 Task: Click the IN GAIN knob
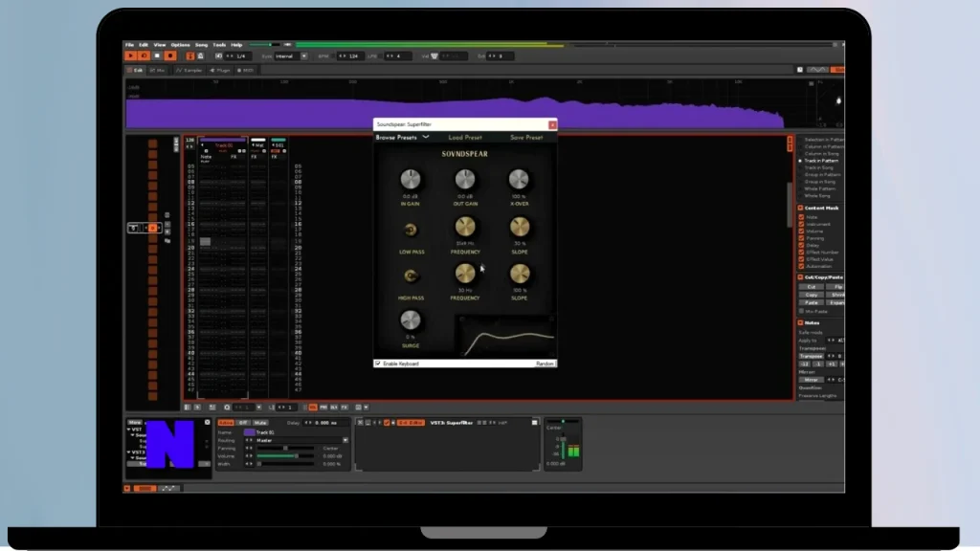click(410, 179)
